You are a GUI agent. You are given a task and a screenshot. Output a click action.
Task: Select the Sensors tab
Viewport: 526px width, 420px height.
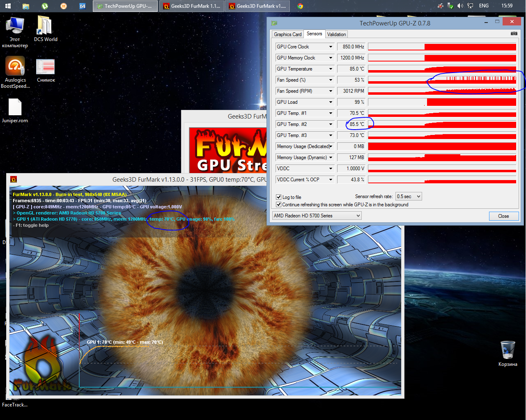tap(314, 34)
